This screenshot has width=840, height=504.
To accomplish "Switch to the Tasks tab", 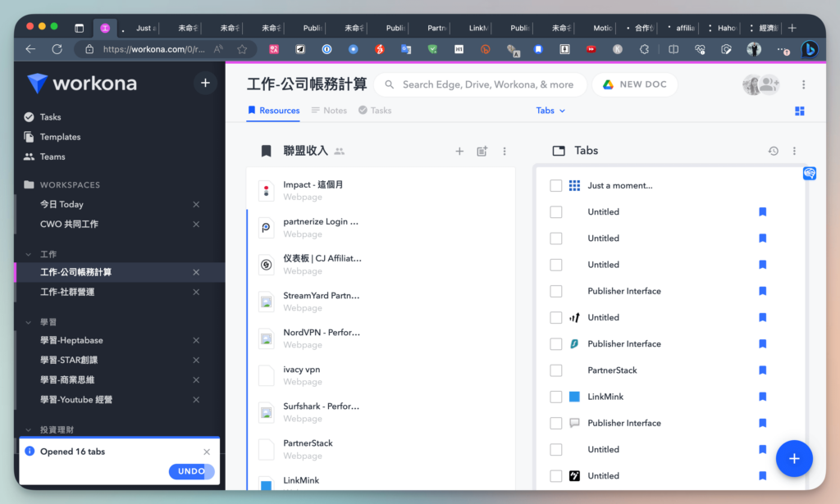I will pyautogui.click(x=375, y=110).
